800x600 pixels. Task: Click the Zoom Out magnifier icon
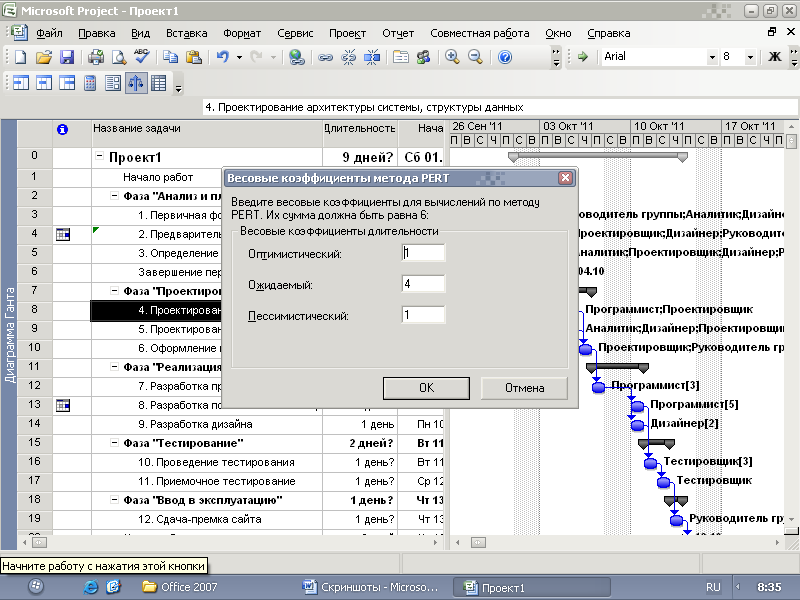(476, 57)
